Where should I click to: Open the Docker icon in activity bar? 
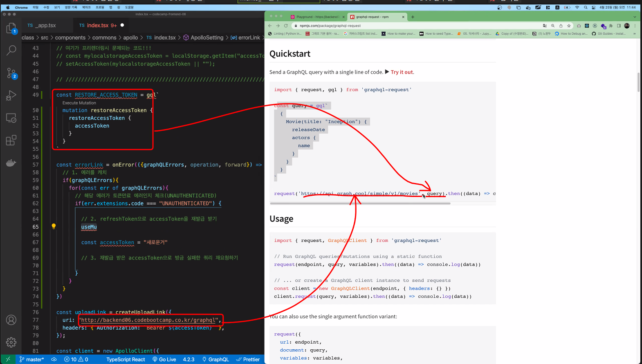tap(11, 163)
